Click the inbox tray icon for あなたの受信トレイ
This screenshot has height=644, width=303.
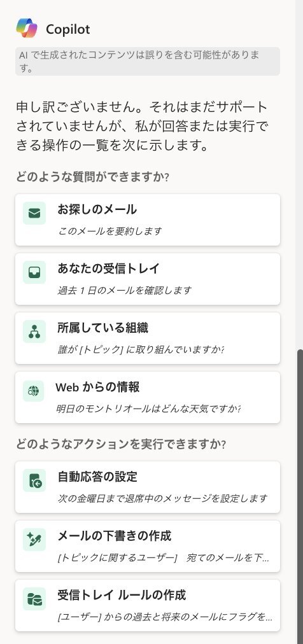[34, 272]
